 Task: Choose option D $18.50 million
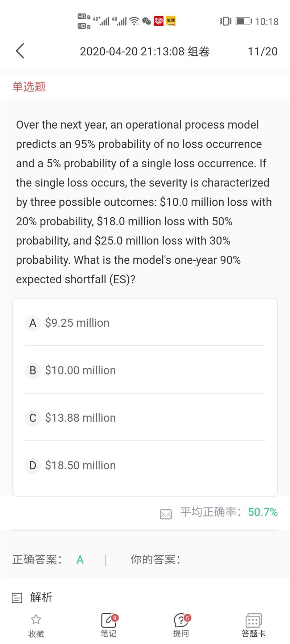pyautogui.click(x=80, y=465)
